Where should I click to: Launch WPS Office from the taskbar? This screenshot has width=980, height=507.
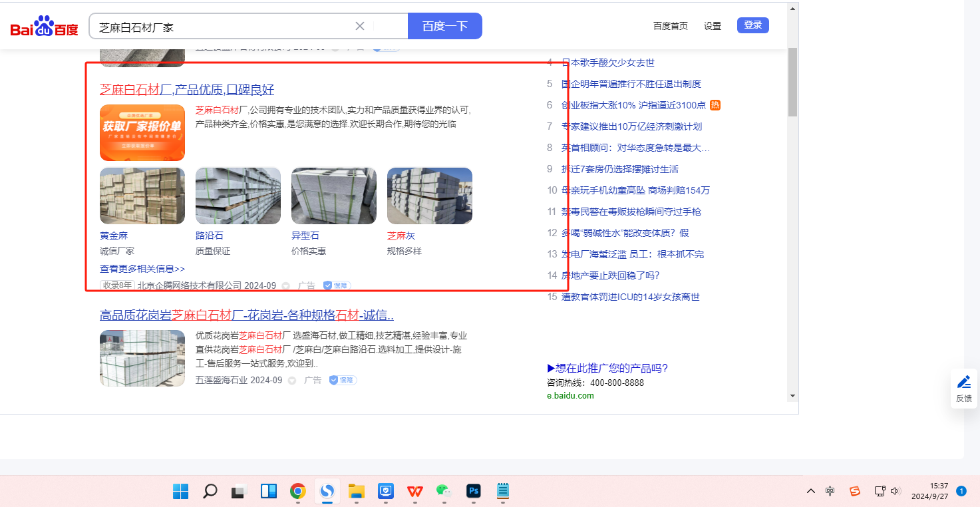[x=415, y=491]
